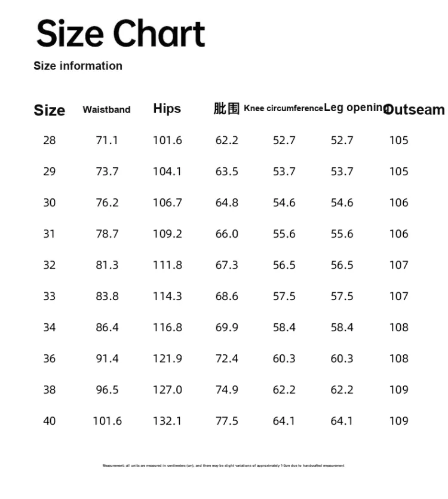Click the Knee circumference column header

283,108
